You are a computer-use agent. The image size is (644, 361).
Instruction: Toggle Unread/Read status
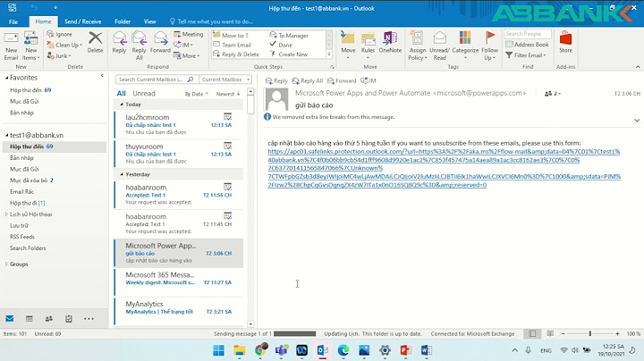tap(439, 46)
